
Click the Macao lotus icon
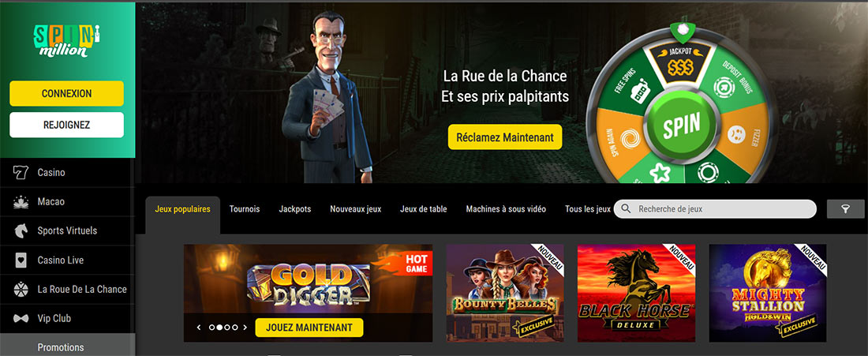[21, 202]
